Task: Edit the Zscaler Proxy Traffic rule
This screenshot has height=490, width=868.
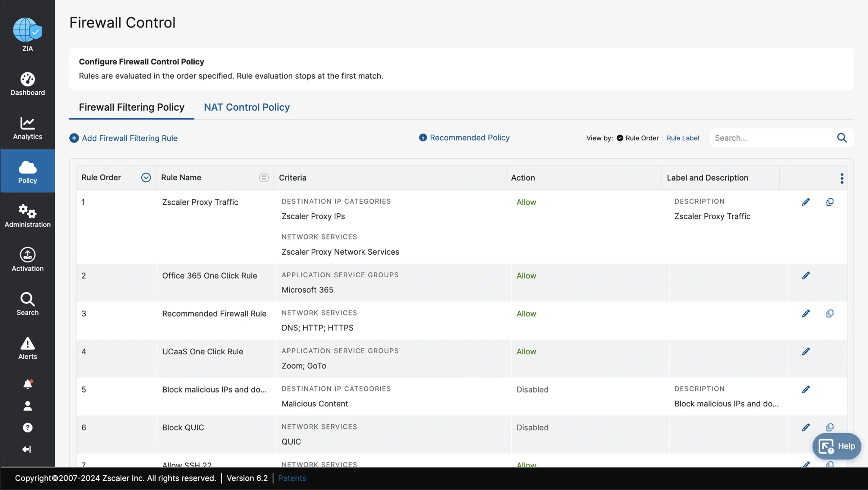Action: (805, 202)
